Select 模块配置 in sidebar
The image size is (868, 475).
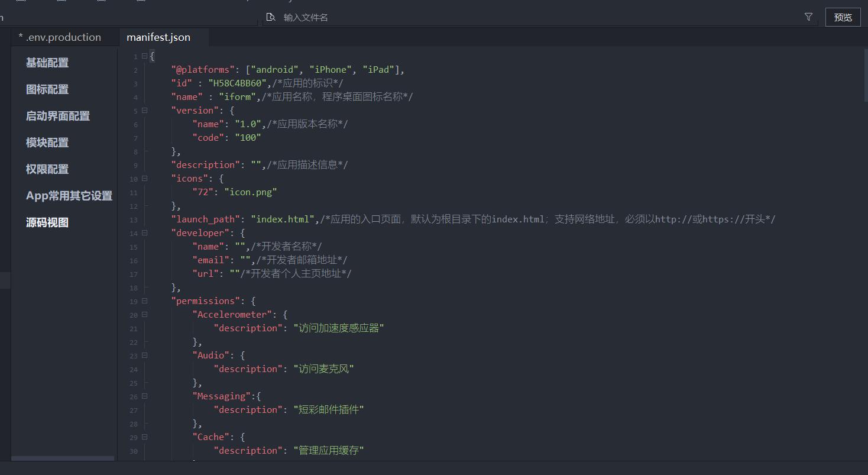point(47,143)
